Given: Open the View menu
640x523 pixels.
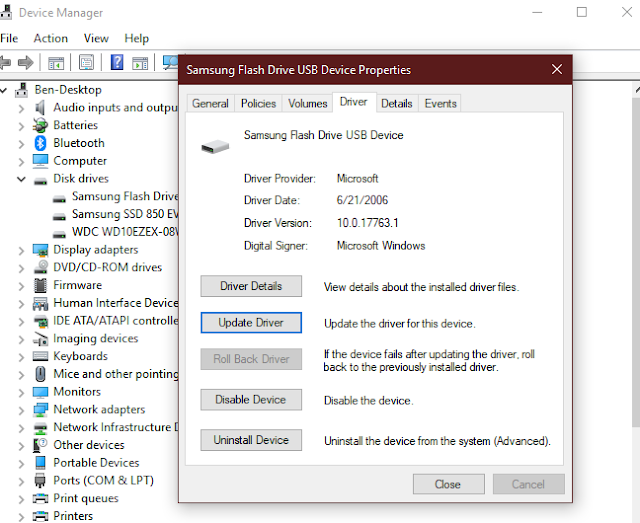Looking at the screenshot, I should tap(96, 38).
